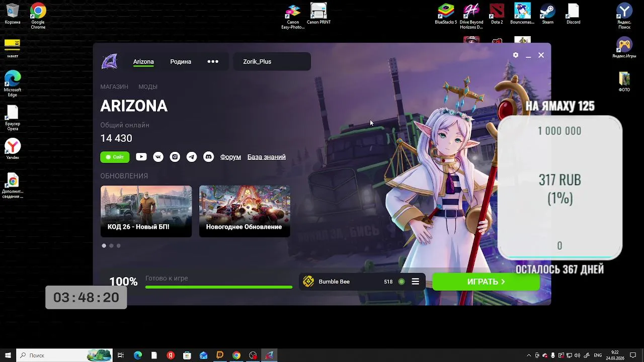Screen dimensions: 644x362
Task: Open the База знаний link
Action: tap(267, 157)
